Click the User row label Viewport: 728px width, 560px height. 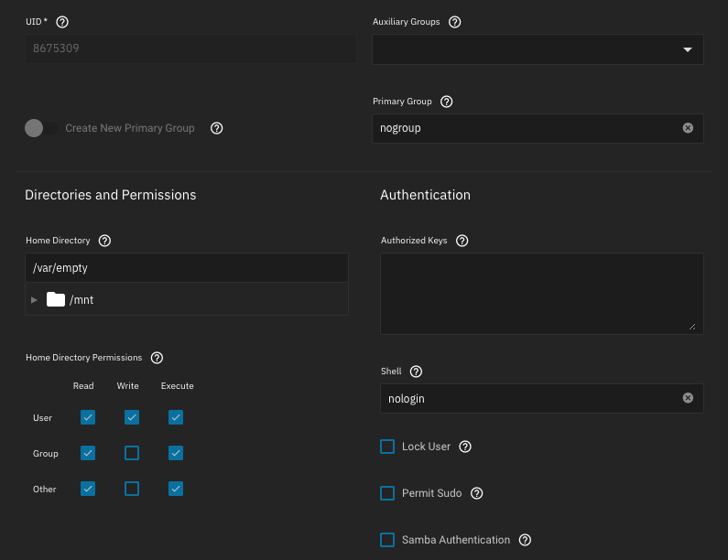pyautogui.click(x=43, y=418)
